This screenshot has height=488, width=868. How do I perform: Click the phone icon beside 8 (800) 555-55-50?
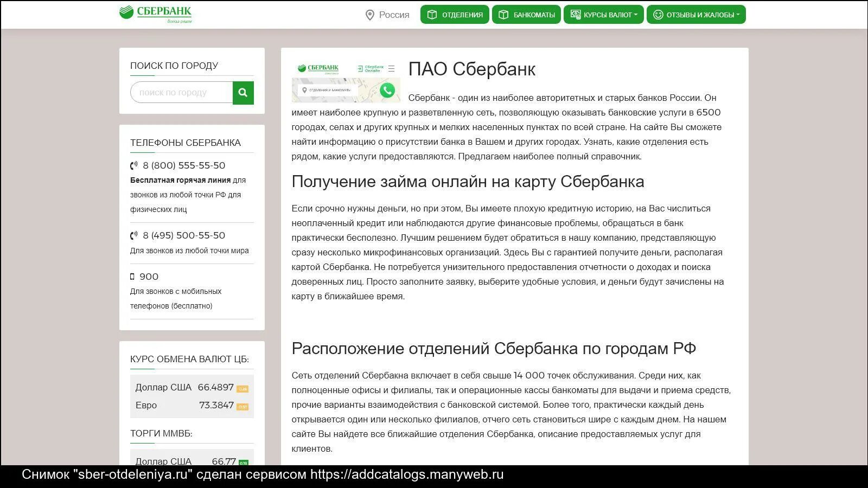pos(134,165)
